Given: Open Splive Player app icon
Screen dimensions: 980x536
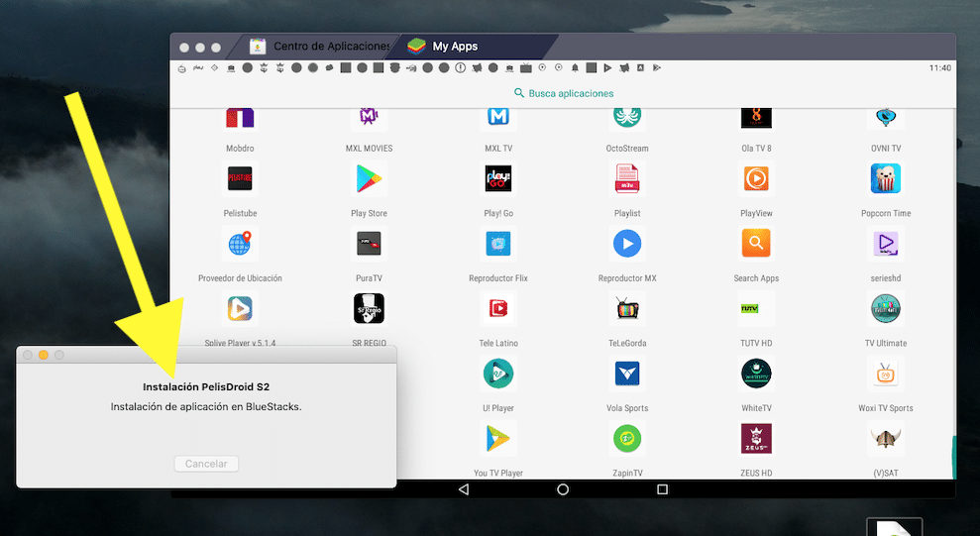Looking at the screenshot, I should tap(240, 308).
